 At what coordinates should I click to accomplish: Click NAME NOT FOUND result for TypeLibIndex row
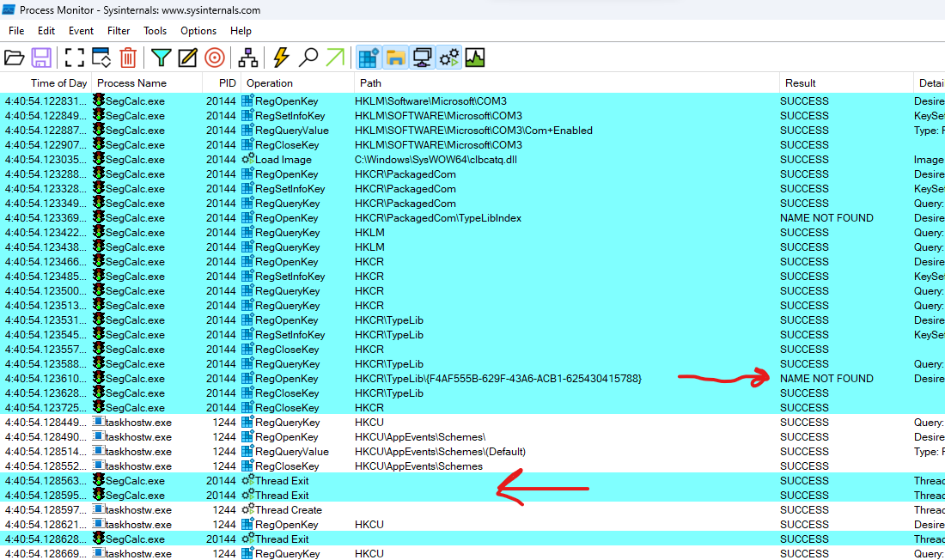[826, 218]
